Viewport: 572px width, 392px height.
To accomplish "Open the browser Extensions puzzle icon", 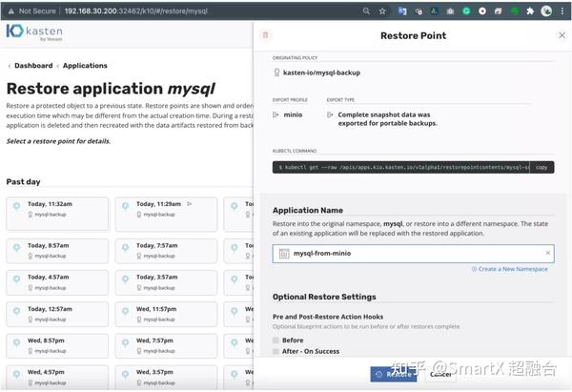I will pyautogui.click(x=529, y=10).
